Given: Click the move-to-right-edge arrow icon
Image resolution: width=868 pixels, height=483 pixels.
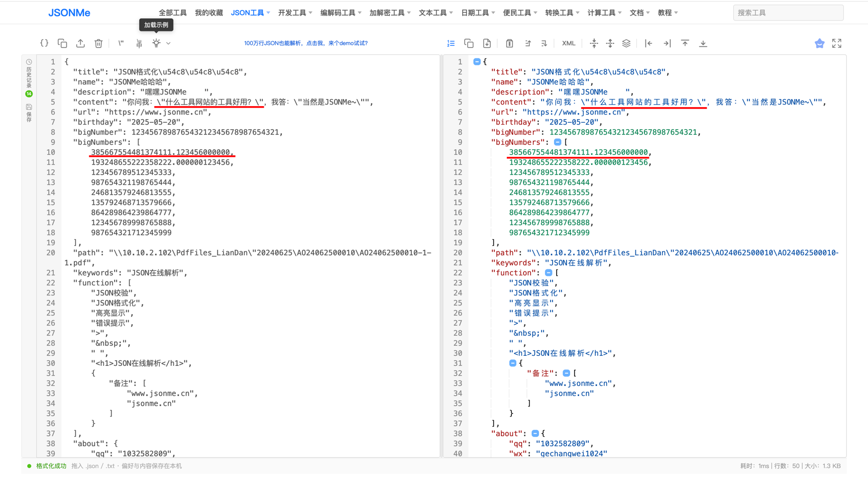Looking at the screenshot, I should click(x=667, y=43).
